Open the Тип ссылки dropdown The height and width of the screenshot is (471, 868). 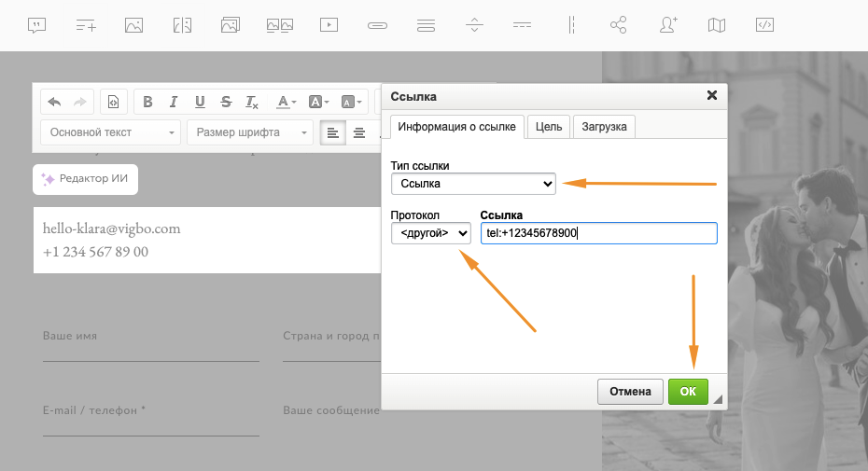[473, 184]
